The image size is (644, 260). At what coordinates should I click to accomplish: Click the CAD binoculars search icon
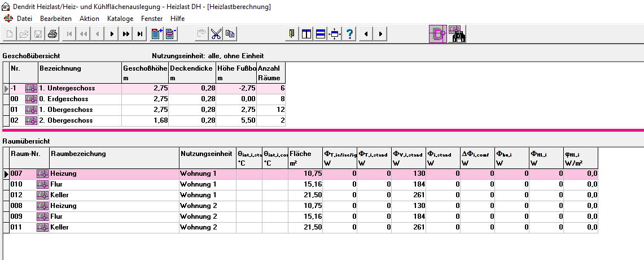click(457, 34)
